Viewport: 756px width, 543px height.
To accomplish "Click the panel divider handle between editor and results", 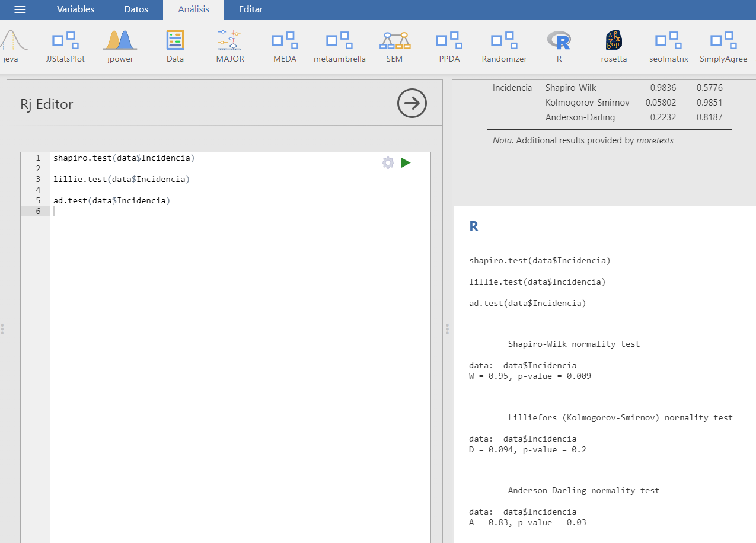I will 447,329.
